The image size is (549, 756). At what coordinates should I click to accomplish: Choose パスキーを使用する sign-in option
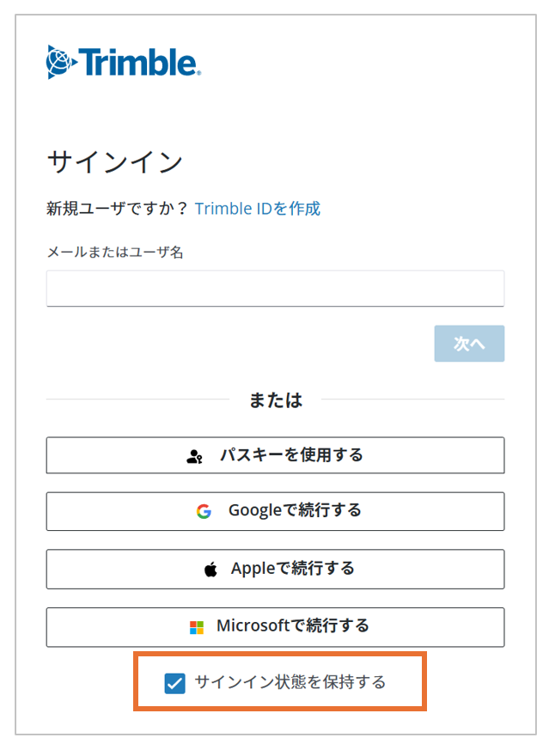(x=275, y=455)
